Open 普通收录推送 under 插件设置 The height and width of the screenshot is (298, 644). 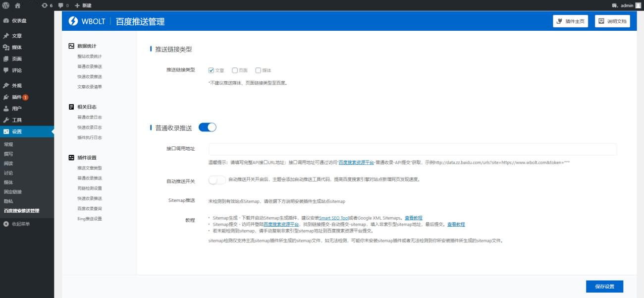pyautogui.click(x=90, y=178)
